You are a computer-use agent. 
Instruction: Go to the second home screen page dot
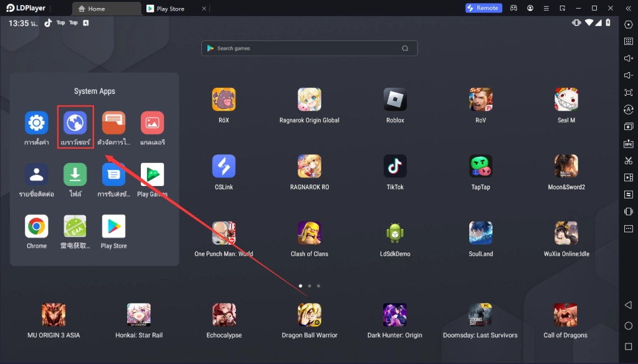pos(310,286)
